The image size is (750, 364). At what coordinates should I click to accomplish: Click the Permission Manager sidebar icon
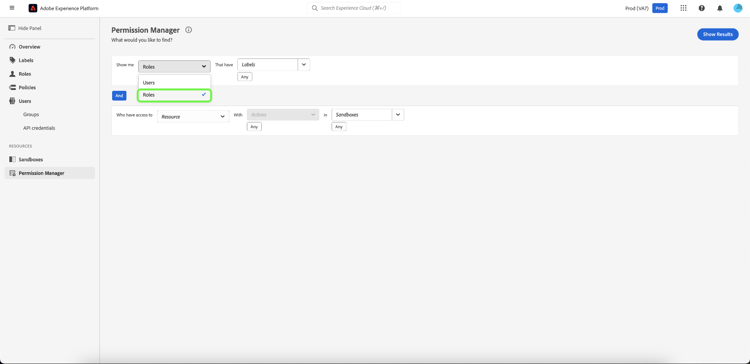tap(12, 173)
